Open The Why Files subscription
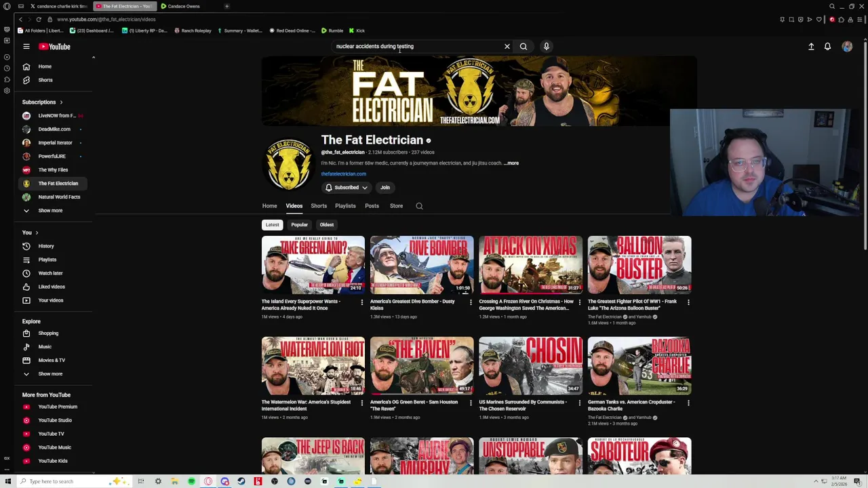This screenshot has height=488, width=868. (x=54, y=170)
